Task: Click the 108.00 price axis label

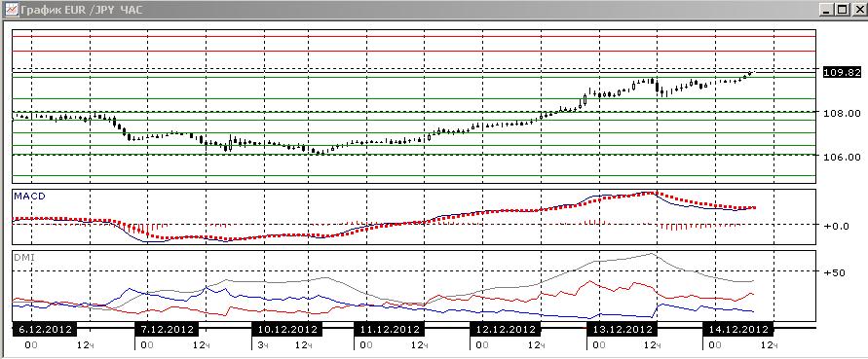Action: (841, 114)
